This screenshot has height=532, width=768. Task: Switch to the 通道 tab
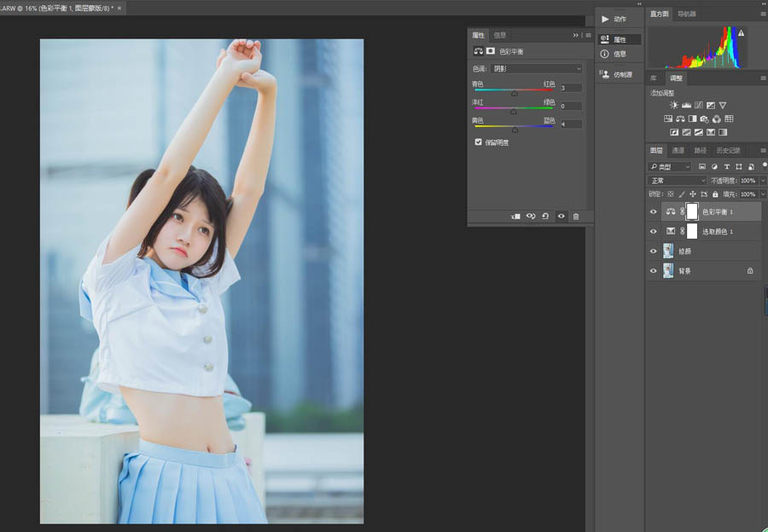(x=678, y=151)
